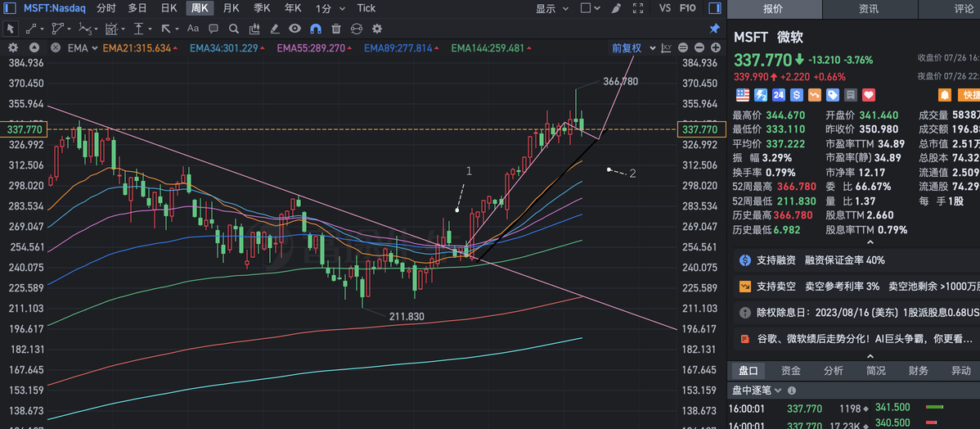
Task: Click the VS compare button
Action: pyautogui.click(x=665, y=9)
